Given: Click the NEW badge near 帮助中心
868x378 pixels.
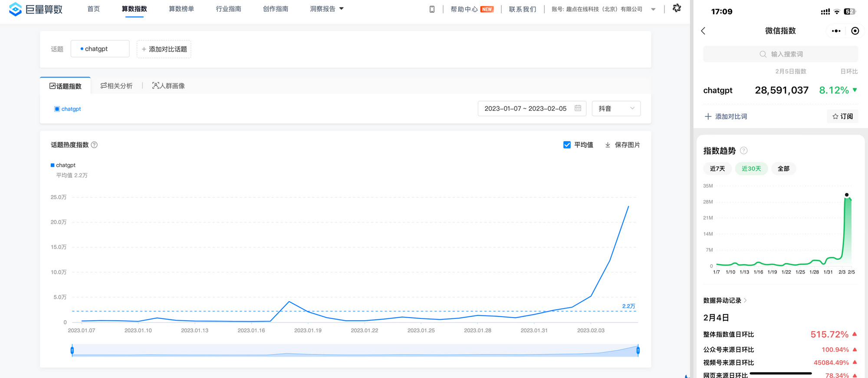Looking at the screenshot, I should [487, 9].
